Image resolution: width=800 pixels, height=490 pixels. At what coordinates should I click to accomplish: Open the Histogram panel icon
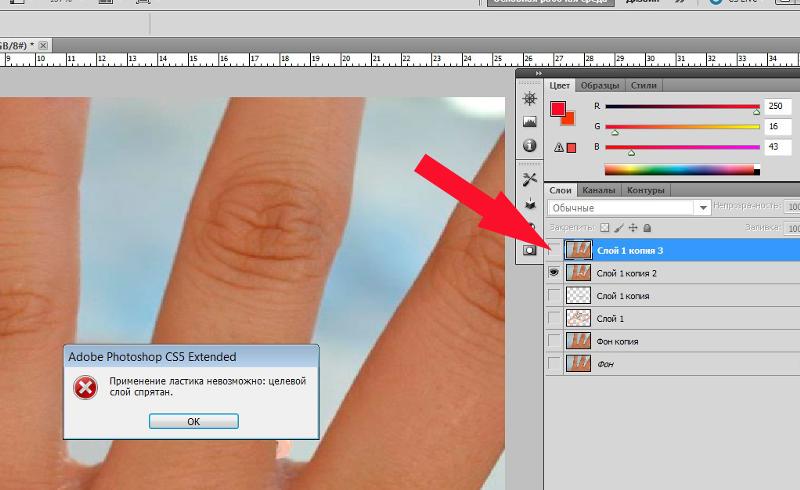[x=530, y=121]
